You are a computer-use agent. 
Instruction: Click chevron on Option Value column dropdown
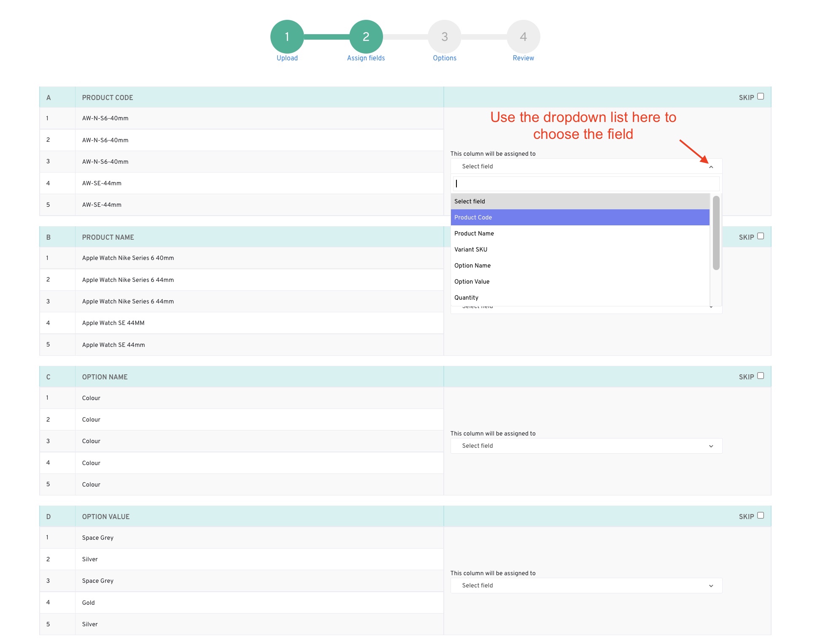click(711, 586)
